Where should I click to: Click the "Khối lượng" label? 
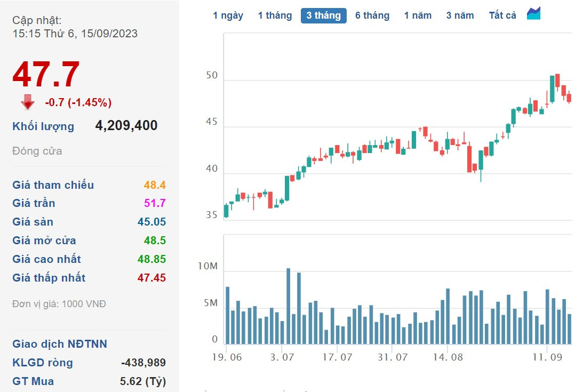pos(43,126)
